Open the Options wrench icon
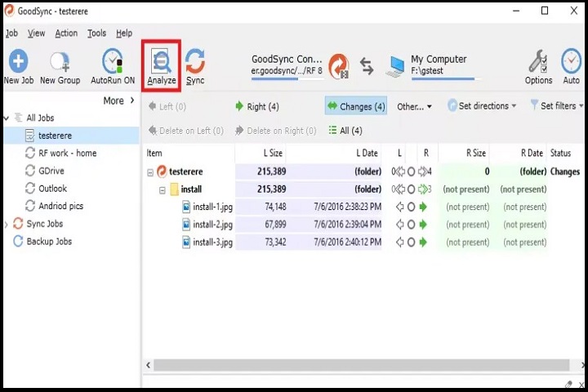 coord(538,62)
